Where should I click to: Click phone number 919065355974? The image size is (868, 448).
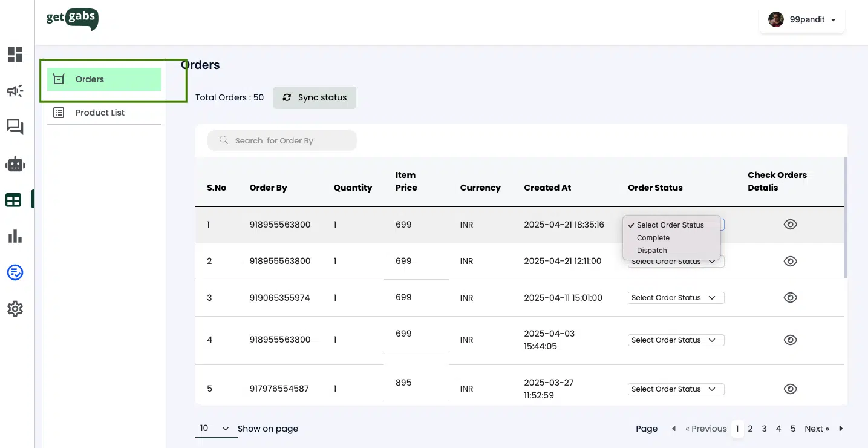point(279,298)
